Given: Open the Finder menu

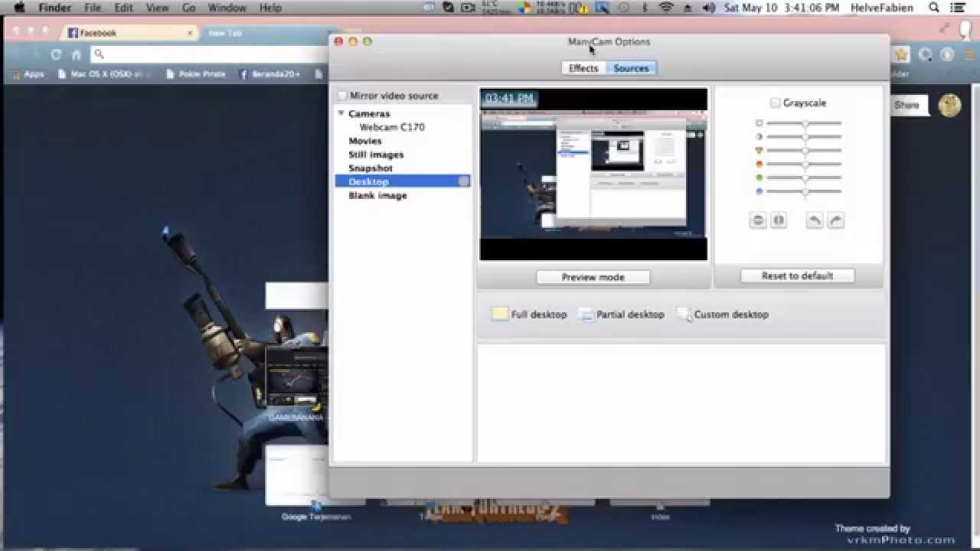Looking at the screenshot, I should [54, 8].
